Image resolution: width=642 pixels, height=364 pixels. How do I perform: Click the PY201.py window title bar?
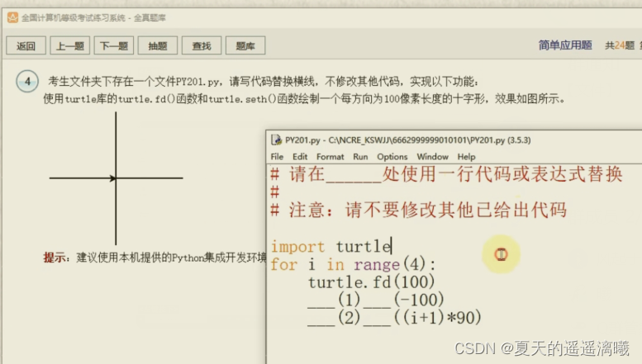(x=454, y=139)
